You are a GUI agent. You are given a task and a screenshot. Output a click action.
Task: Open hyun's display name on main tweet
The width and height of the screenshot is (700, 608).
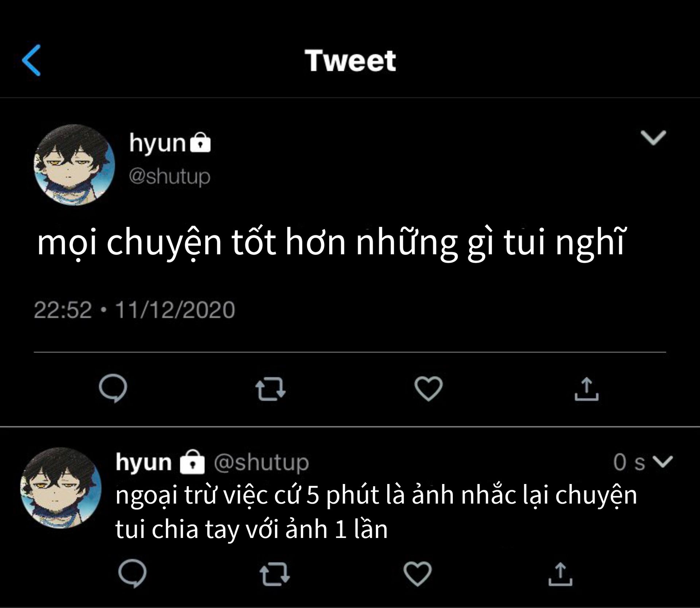click(157, 143)
